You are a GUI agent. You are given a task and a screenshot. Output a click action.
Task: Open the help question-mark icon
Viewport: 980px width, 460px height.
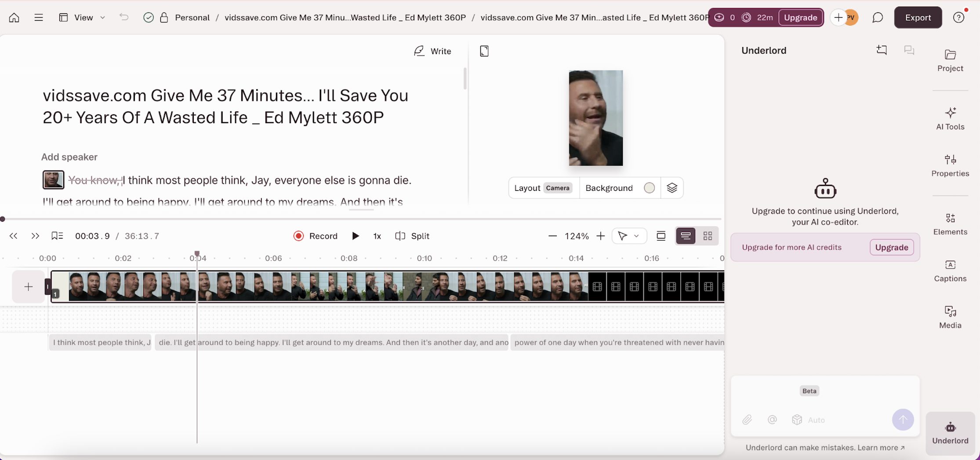(958, 18)
